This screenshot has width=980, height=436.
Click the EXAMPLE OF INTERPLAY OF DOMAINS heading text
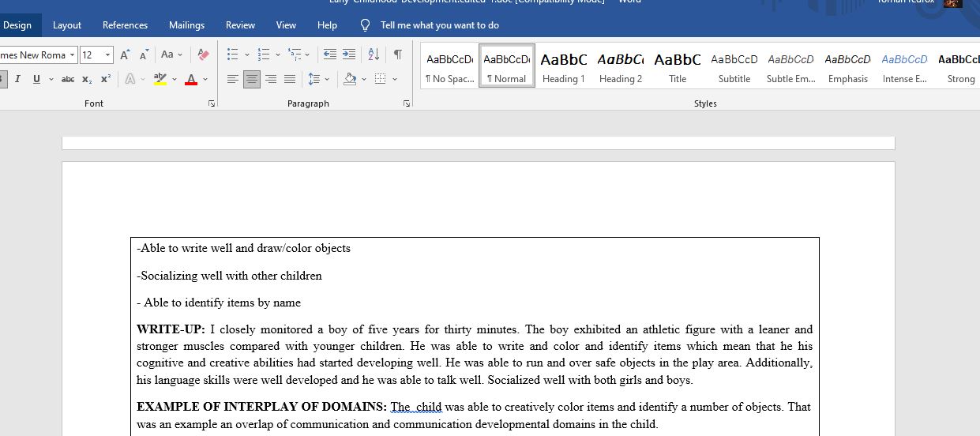coord(262,407)
